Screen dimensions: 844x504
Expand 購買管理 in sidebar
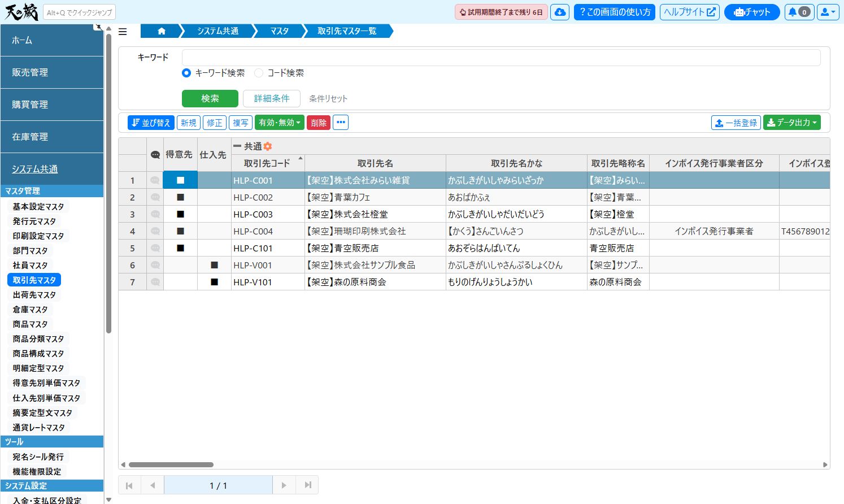point(52,105)
